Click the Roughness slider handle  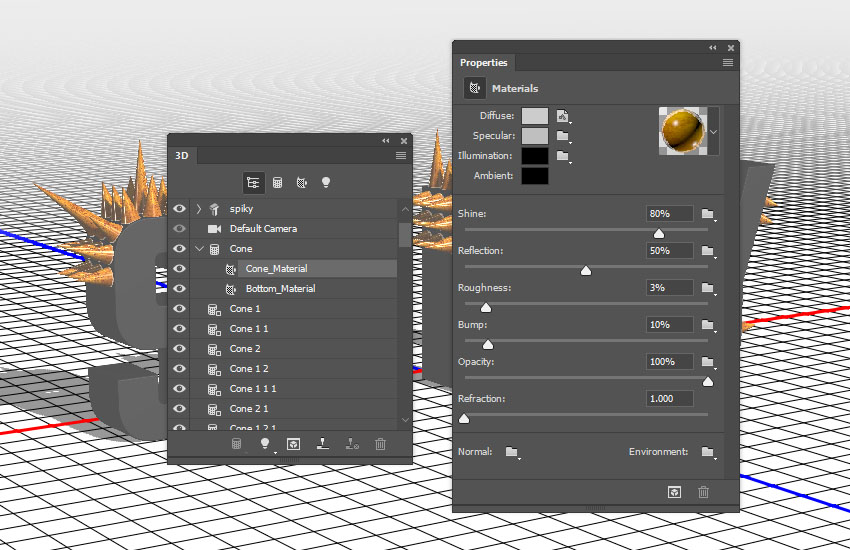(486, 307)
